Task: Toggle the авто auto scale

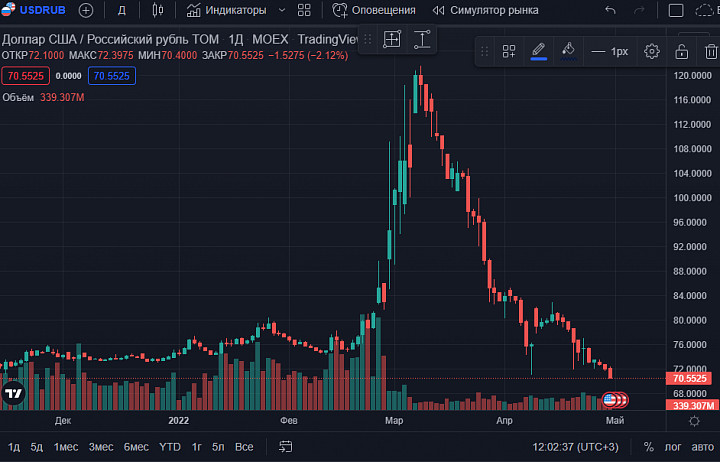Action: (703, 447)
